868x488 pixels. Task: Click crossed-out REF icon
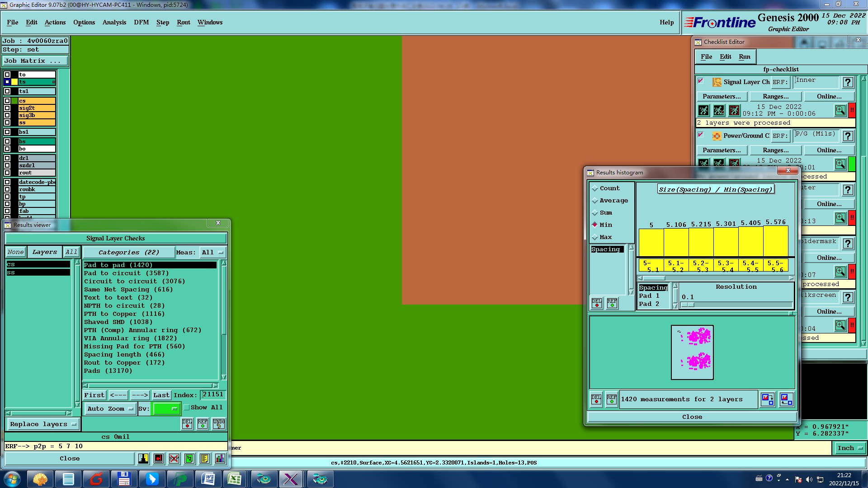click(174, 459)
